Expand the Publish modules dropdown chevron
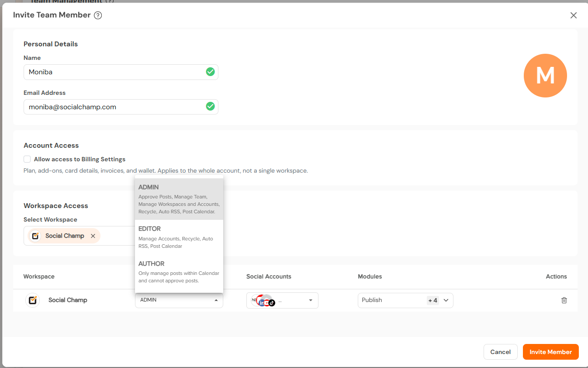The height and width of the screenshot is (368, 588). point(446,300)
